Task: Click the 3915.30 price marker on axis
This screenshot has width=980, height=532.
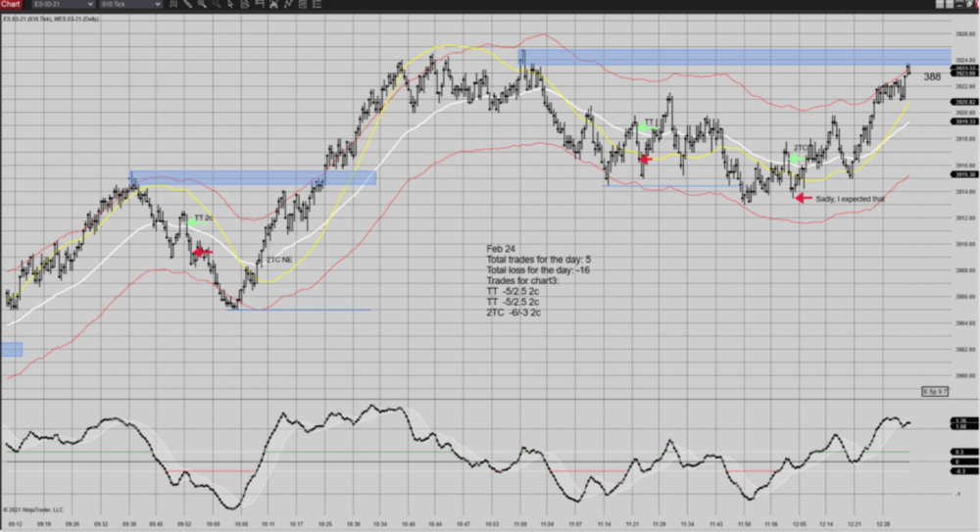Action: pyautogui.click(x=936, y=174)
